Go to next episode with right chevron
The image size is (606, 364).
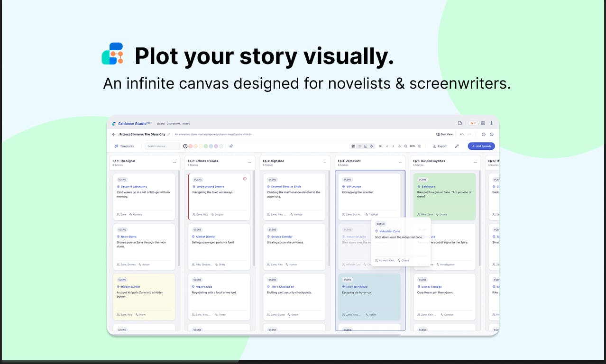(x=393, y=146)
